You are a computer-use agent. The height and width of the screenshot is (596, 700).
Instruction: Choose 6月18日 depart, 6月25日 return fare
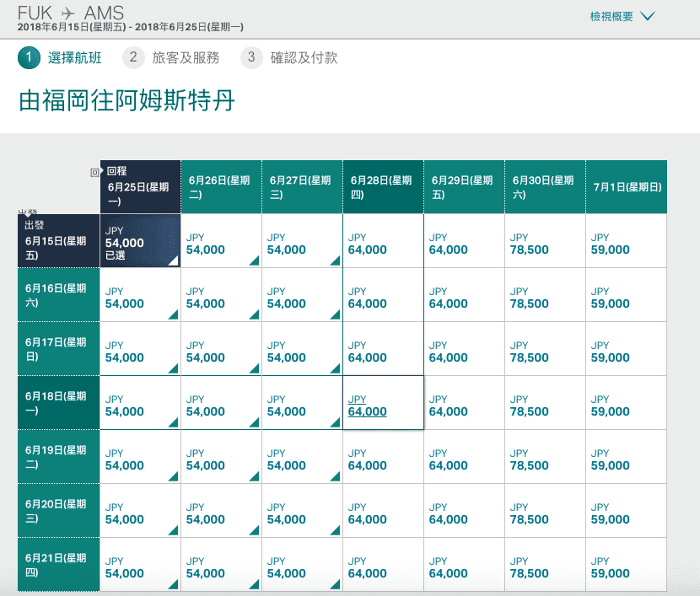coord(140,403)
